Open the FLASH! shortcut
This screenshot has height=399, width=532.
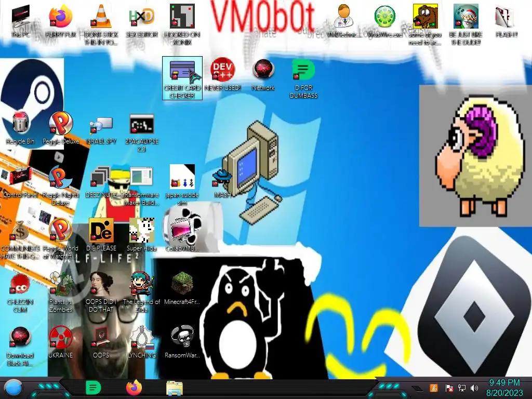506,21
